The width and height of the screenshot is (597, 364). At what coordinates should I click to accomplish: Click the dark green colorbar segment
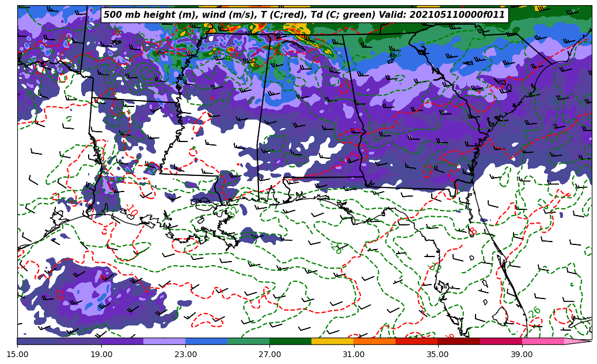tap(290, 341)
